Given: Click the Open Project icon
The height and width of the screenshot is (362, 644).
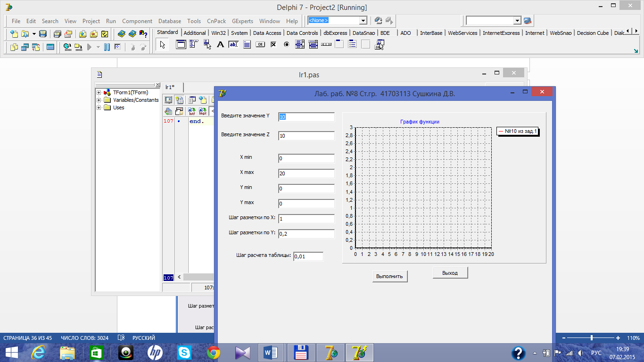Looking at the screenshot, I should [68, 34].
